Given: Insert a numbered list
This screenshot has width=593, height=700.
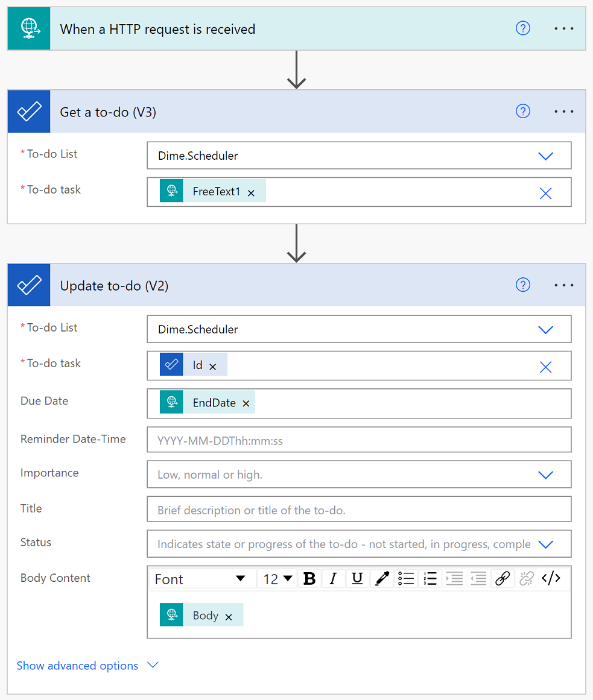Looking at the screenshot, I should pyautogui.click(x=430, y=579).
